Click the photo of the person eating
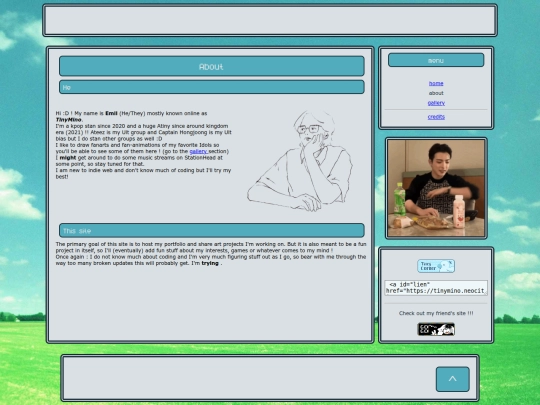Viewport: 540px width, 405px height. (436, 188)
